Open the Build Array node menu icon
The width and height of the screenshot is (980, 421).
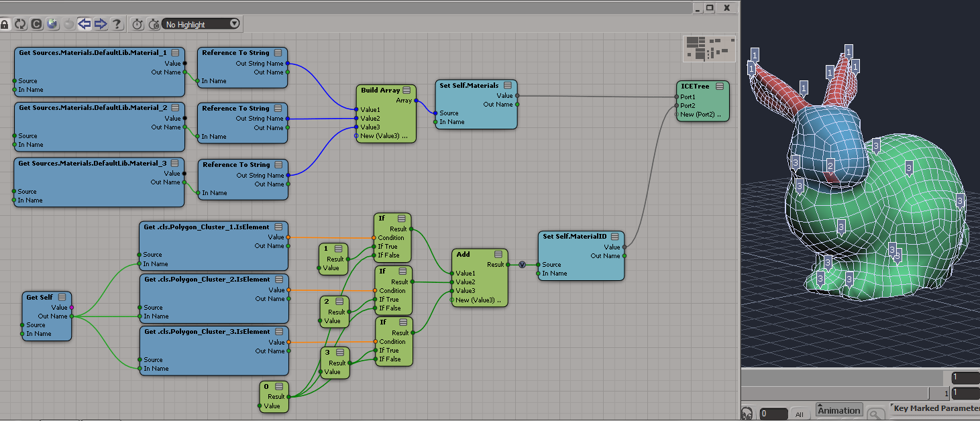406,91
